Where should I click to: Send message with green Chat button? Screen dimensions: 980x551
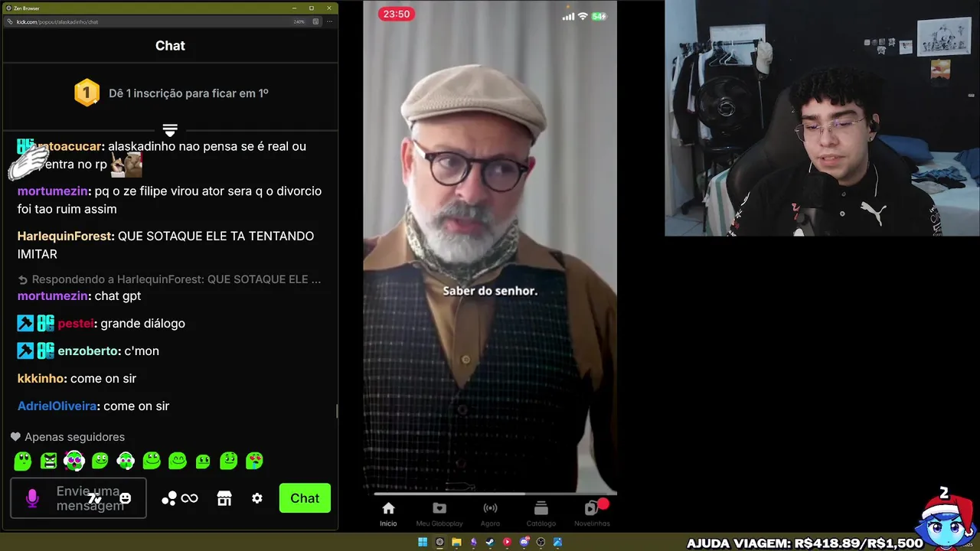(x=305, y=498)
